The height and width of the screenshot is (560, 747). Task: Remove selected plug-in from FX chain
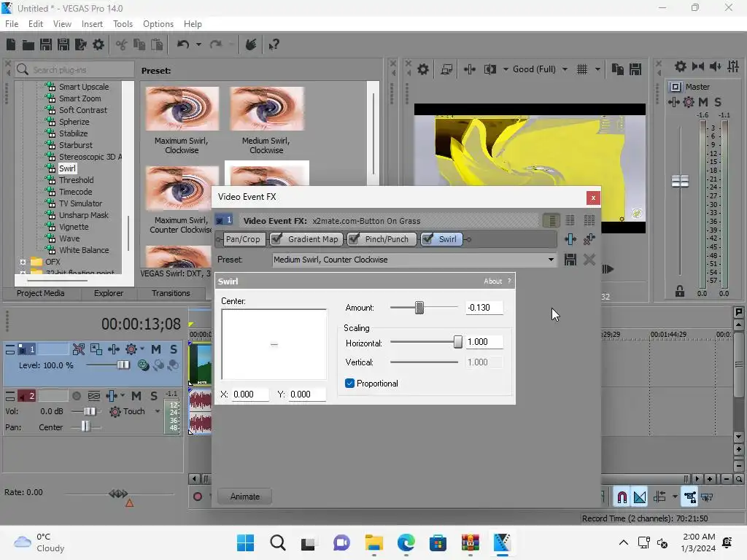click(x=589, y=239)
